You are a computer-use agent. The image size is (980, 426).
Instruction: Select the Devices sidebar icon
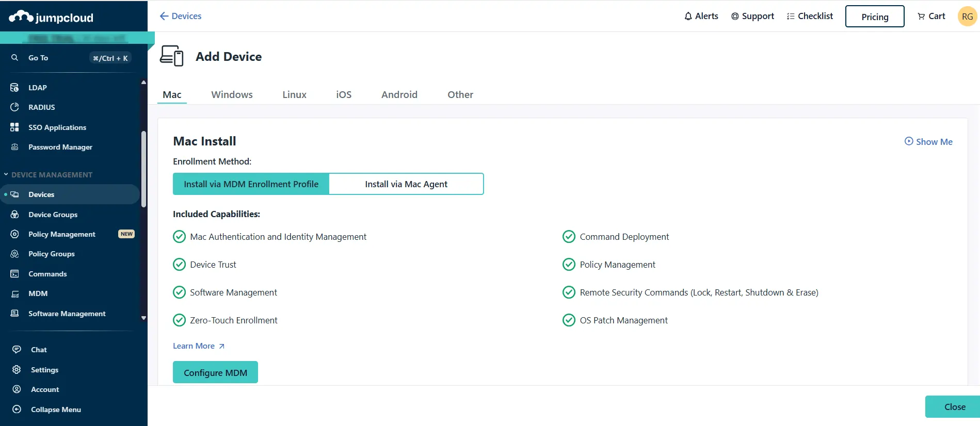14,194
